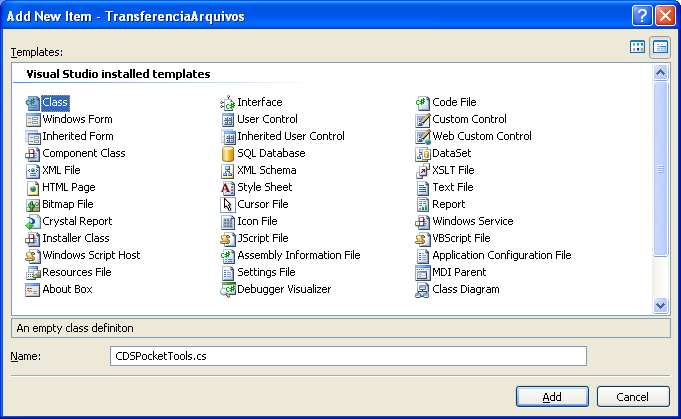
Task: Click the templates list scrollbar thumb
Action: (660, 169)
